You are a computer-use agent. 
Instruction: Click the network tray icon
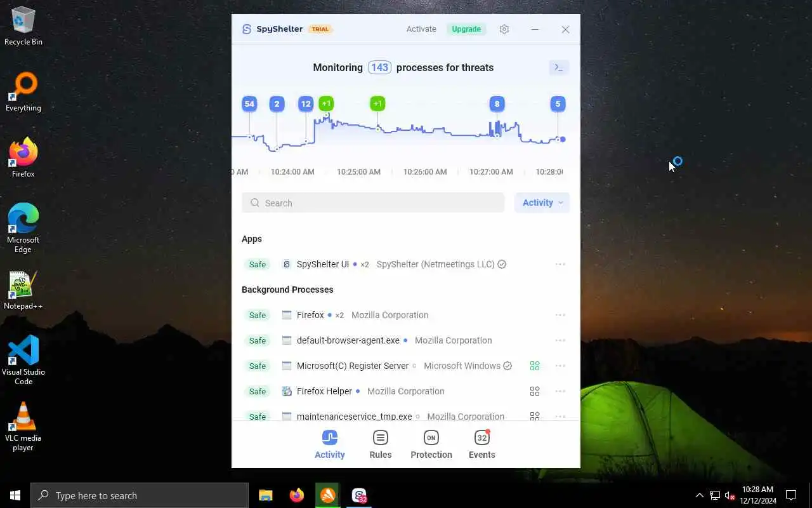pyautogui.click(x=714, y=495)
